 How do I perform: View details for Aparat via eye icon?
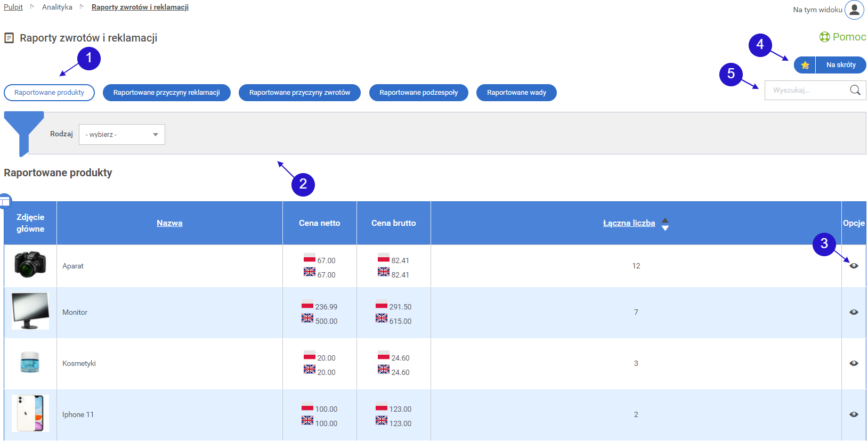(x=854, y=266)
